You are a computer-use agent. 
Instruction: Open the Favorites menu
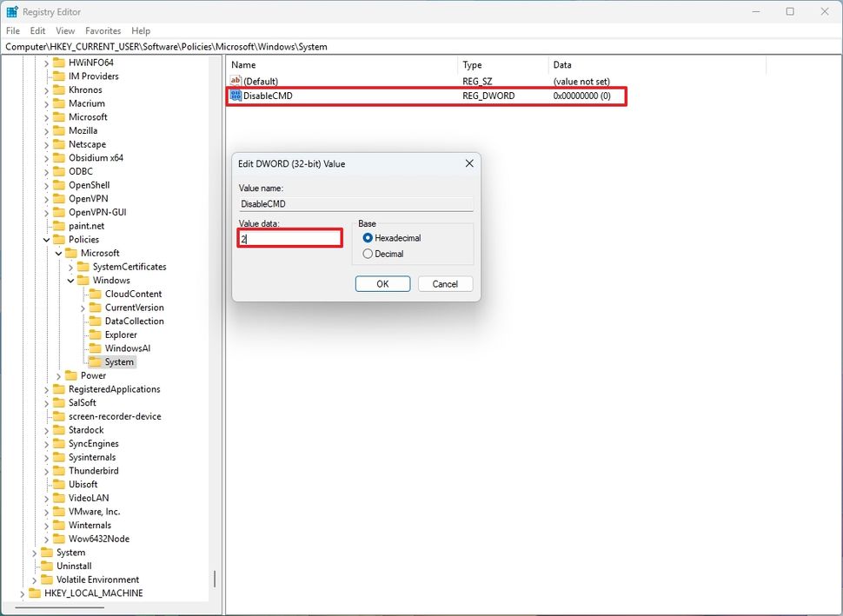[x=103, y=30]
